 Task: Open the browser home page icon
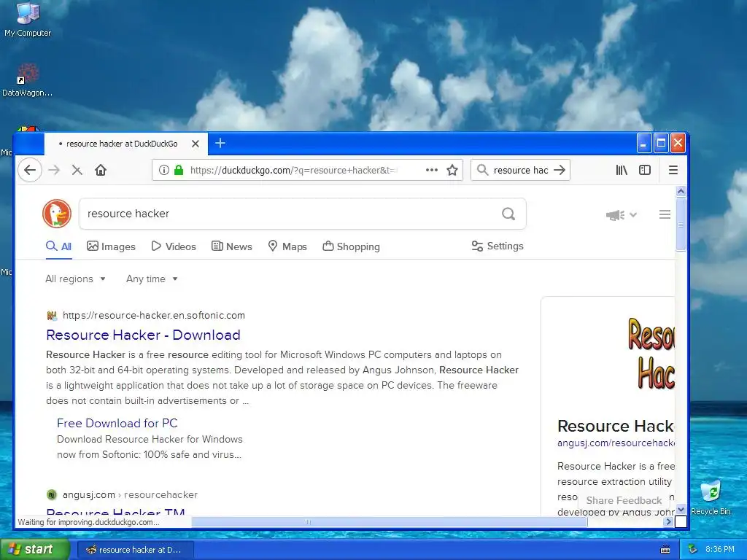(101, 170)
